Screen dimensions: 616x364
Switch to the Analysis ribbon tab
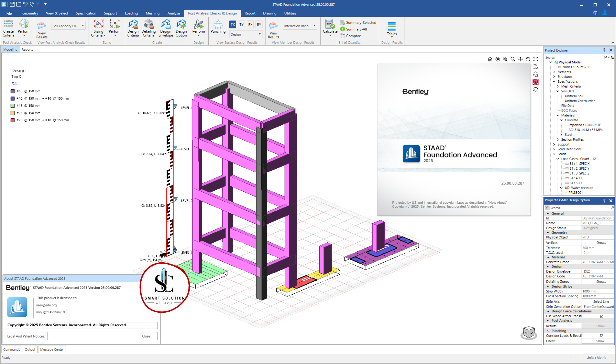click(x=174, y=13)
